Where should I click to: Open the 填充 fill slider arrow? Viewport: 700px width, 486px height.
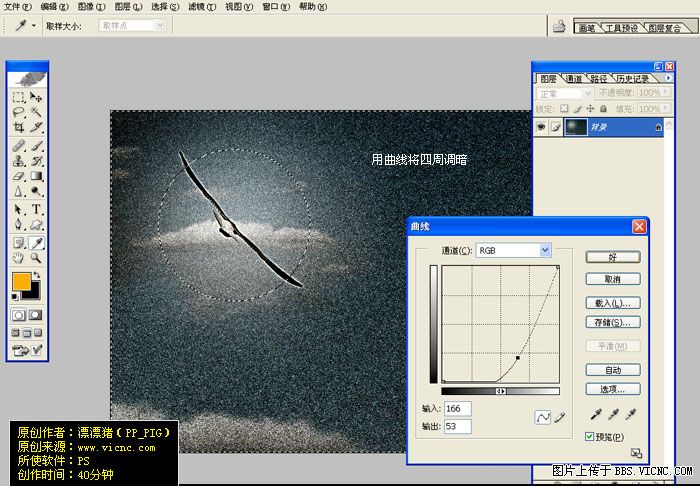666,108
